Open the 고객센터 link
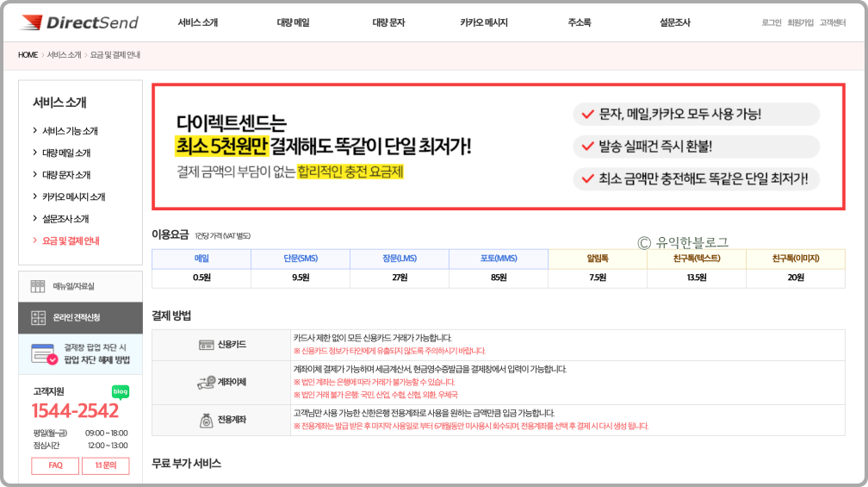 (x=833, y=22)
